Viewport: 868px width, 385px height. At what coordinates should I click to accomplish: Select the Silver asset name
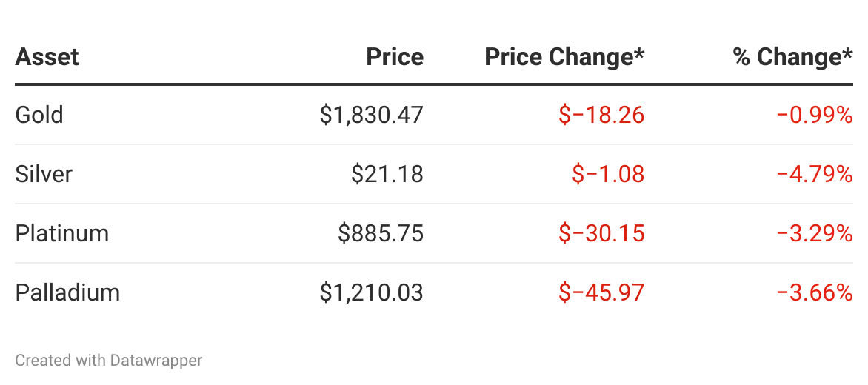coord(44,174)
